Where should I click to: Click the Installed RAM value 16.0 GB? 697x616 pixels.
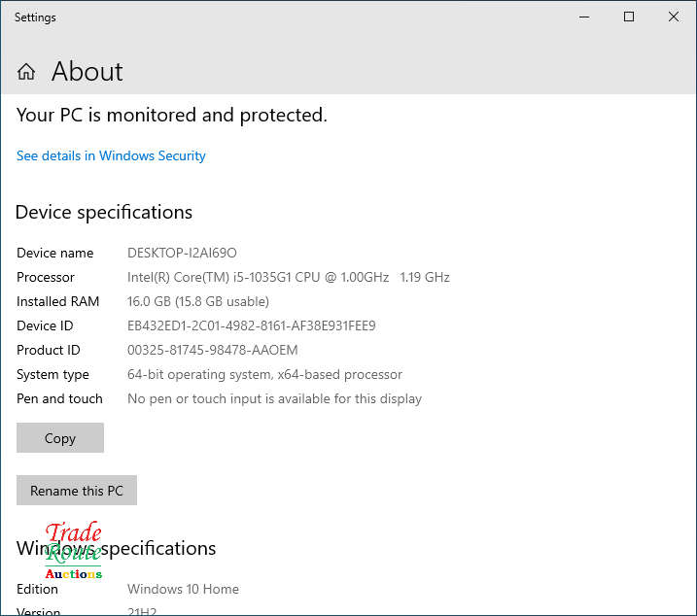[x=197, y=301]
